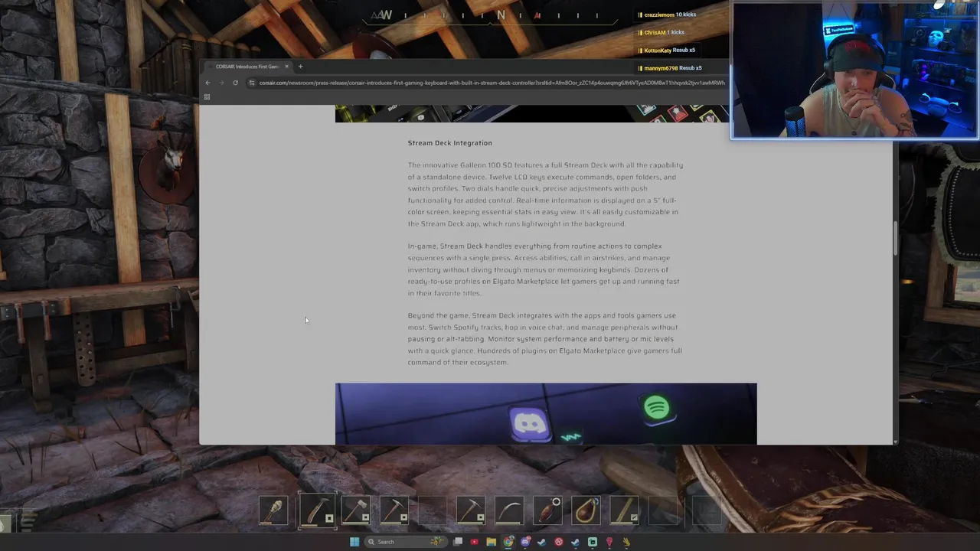This screenshot has width=980, height=551.
Task: Click the mannym6798 Resub x5 alert
Action: pos(670,68)
